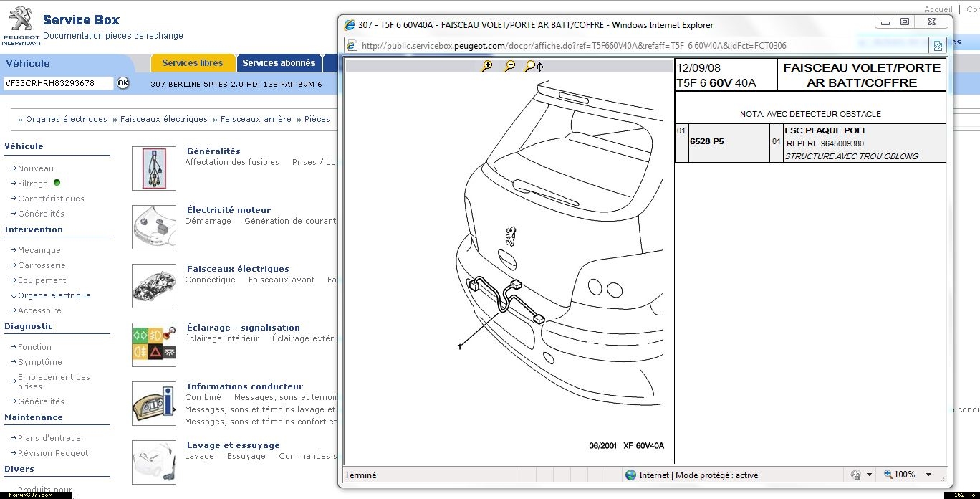Open the zoom level 100% dropdown arrow
This screenshot has width=980, height=499.
pos(928,475)
